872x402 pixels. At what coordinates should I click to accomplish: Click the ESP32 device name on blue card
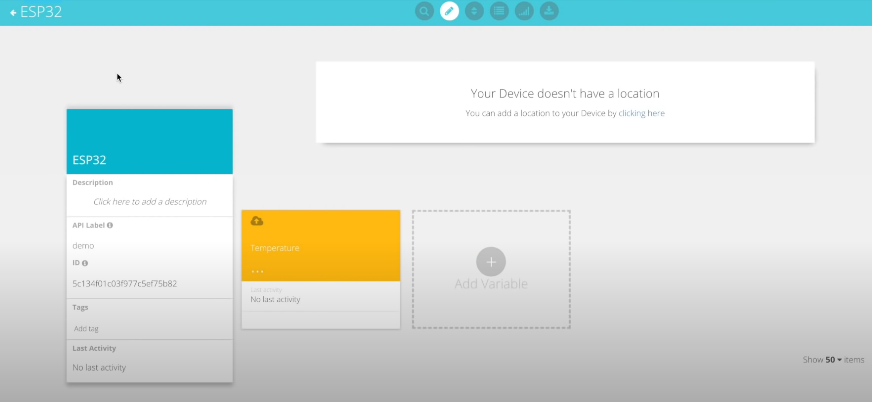[x=90, y=160]
